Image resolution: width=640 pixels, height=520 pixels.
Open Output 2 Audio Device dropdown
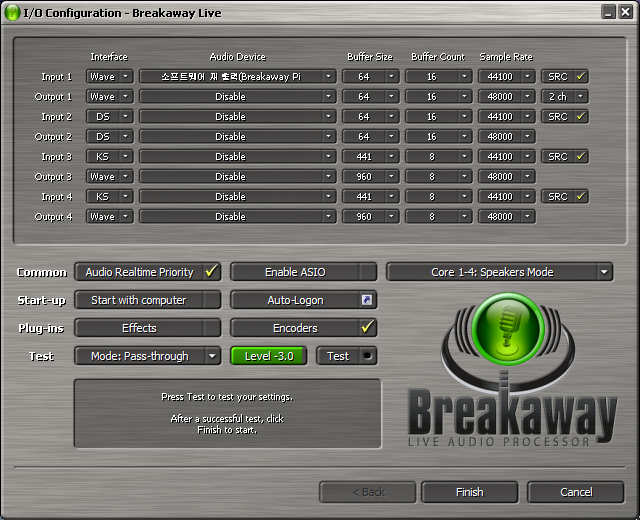[x=238, y=136]
